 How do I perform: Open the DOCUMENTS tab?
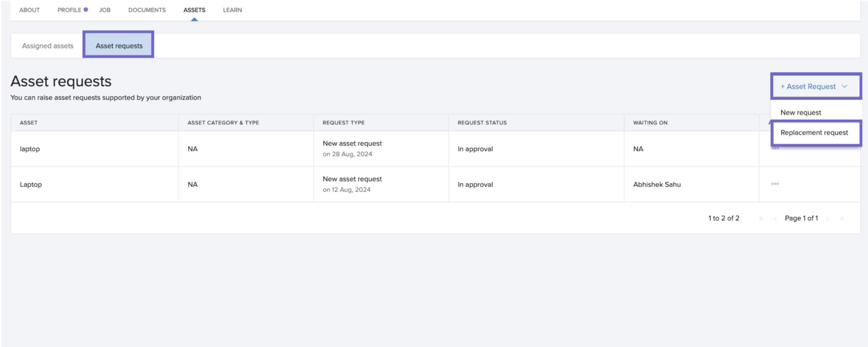[x=147, y=10]
